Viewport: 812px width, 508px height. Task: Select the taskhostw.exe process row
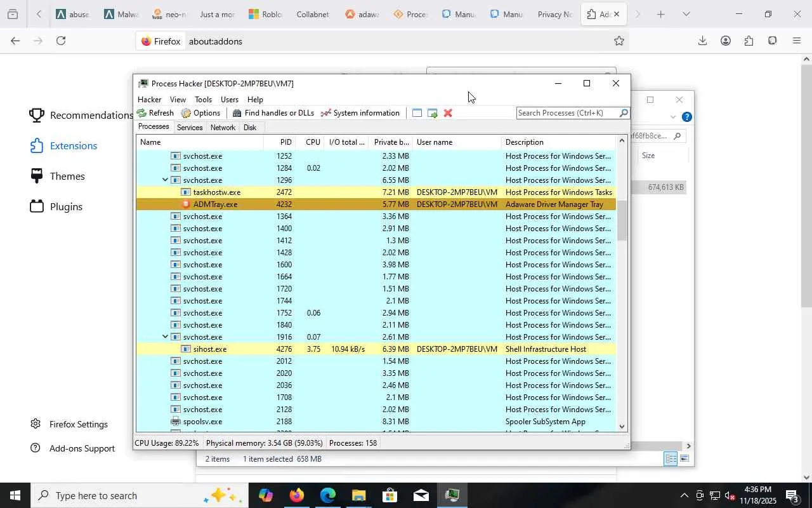click(376, 192)
